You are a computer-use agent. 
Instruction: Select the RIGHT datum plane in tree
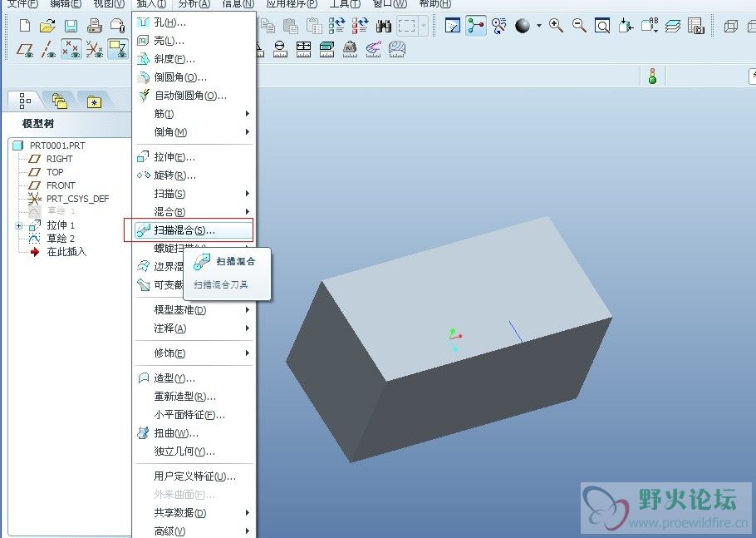pyautogui.click(x=59, y=159)
